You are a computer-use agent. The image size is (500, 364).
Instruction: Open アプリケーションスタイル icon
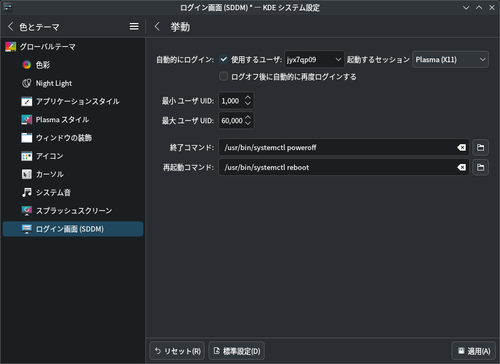pos(27,101)
